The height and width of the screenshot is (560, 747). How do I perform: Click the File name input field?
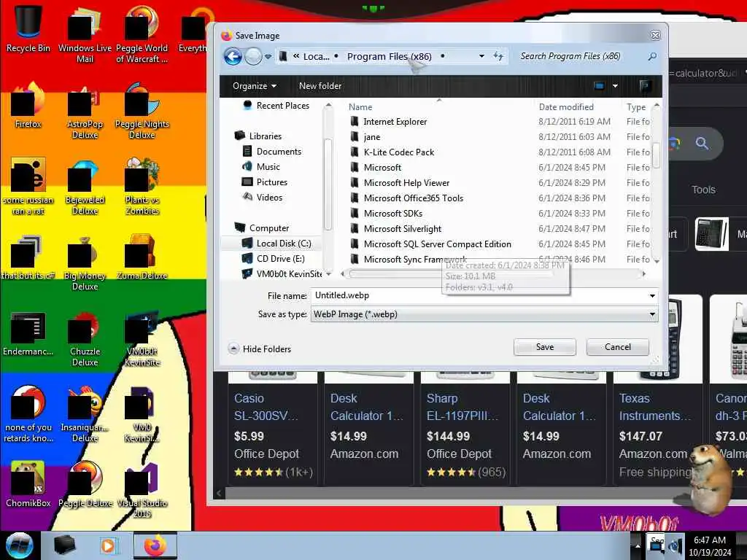click(x=479, y=295)
